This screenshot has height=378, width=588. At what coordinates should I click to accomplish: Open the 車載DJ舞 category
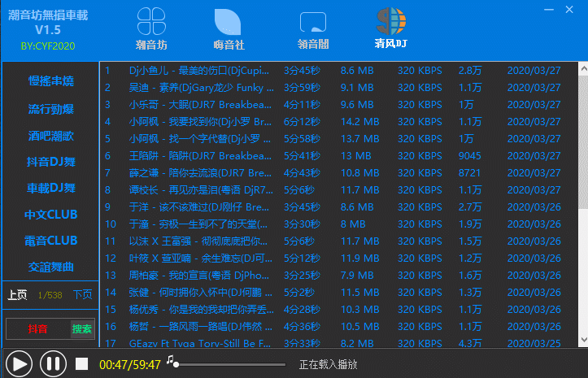click(x=51, y=188)
